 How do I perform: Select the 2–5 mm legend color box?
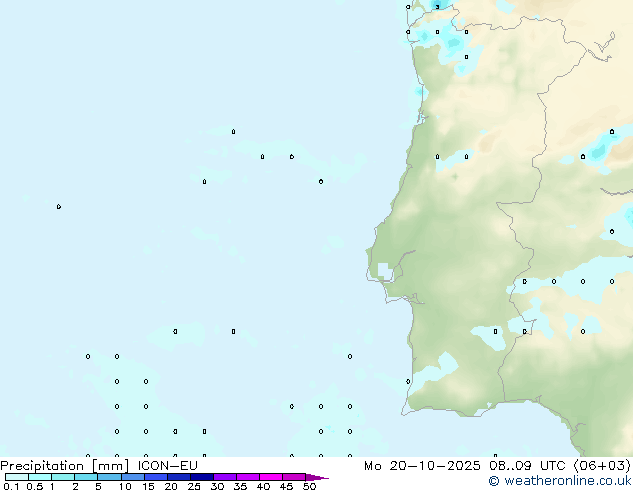[86, 477]
